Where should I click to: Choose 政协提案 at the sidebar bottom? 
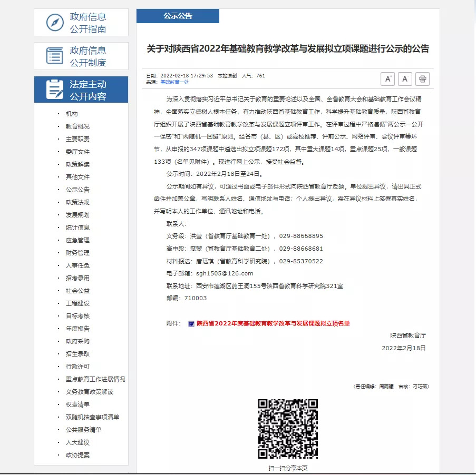77,455
